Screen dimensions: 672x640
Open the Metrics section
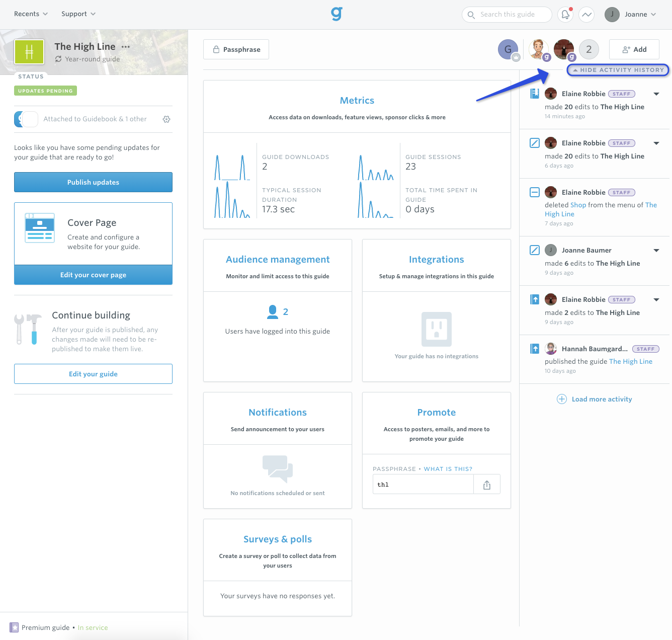coord(357,101)
